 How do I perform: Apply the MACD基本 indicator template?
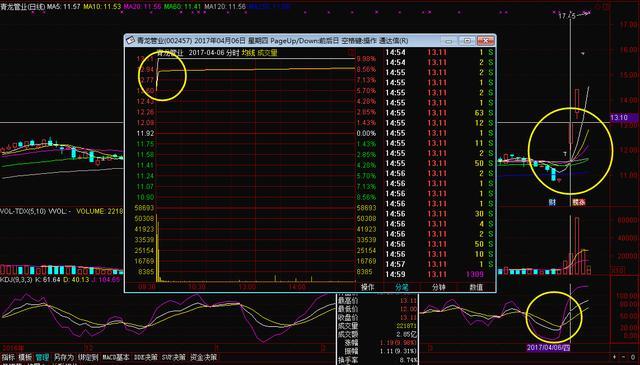(x=116, y=357)
